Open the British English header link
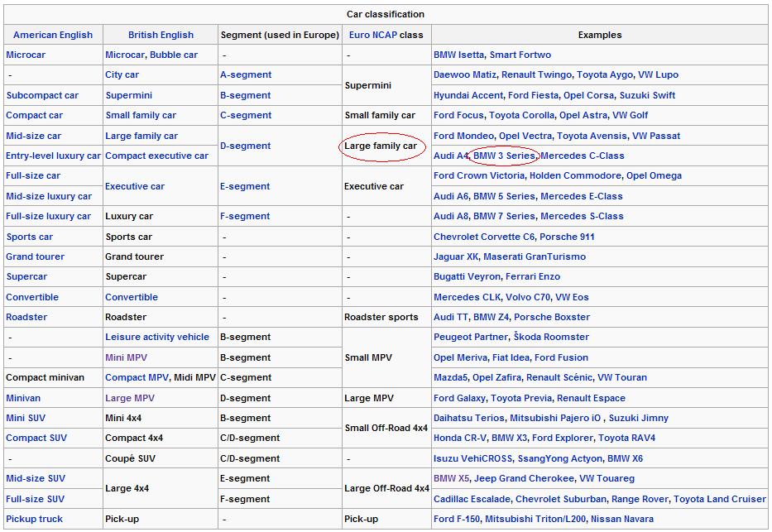This screenshot has height=532, width=772. [x=161, y=35]
